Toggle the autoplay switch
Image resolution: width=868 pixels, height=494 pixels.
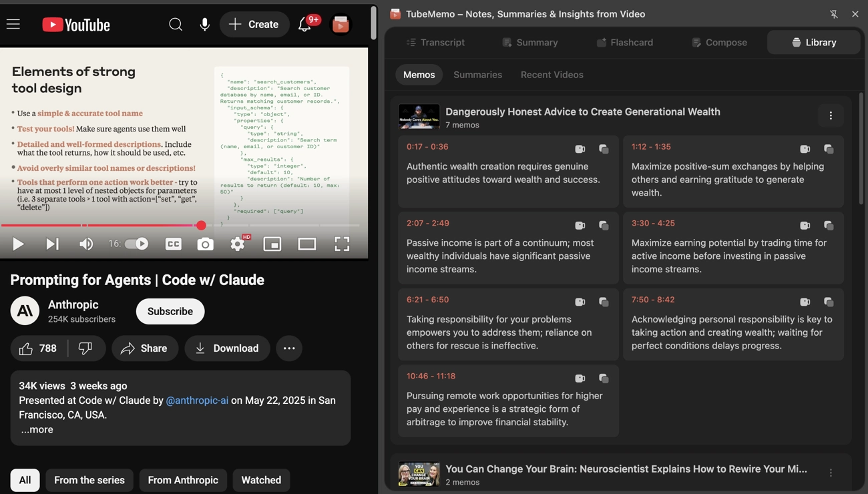137,244
